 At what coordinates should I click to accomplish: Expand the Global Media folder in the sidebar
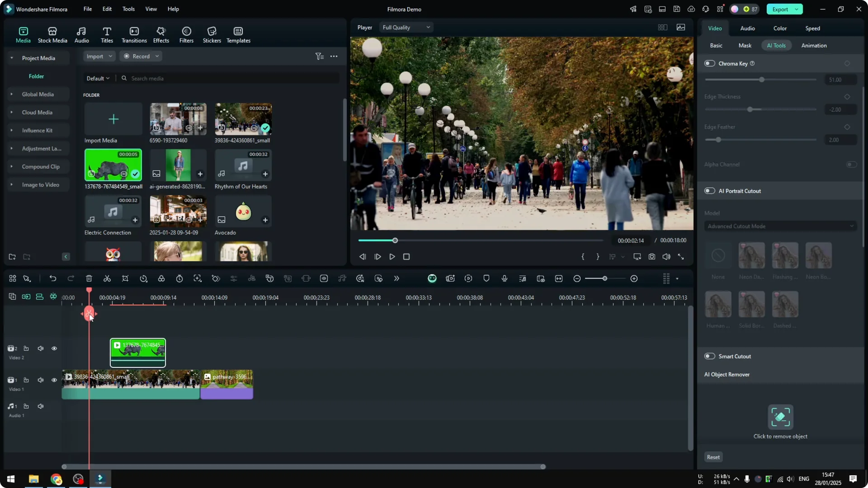(11, 94)
